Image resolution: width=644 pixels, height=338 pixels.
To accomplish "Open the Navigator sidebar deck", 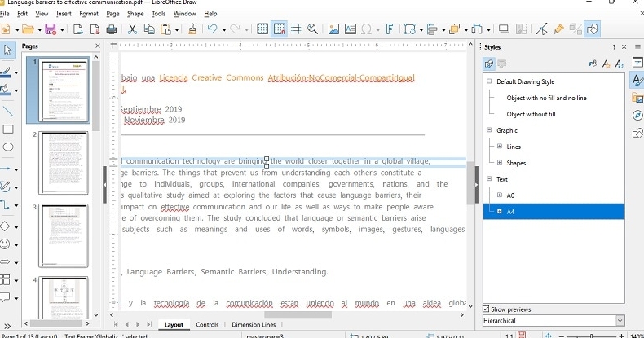I will tap(637, 115).
